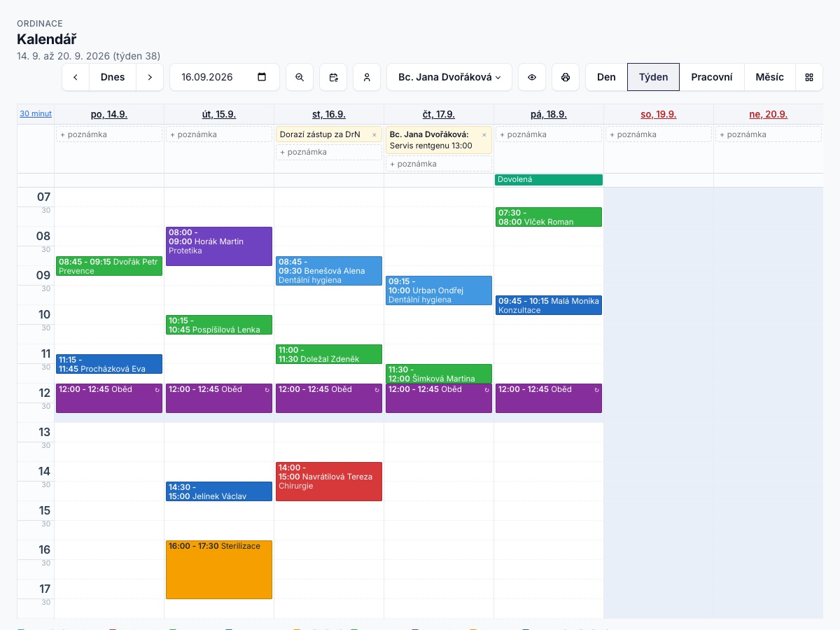This screenshot has height=630, width=840.
Task: Switch to the Měsíc view
Action: point(770,77)
